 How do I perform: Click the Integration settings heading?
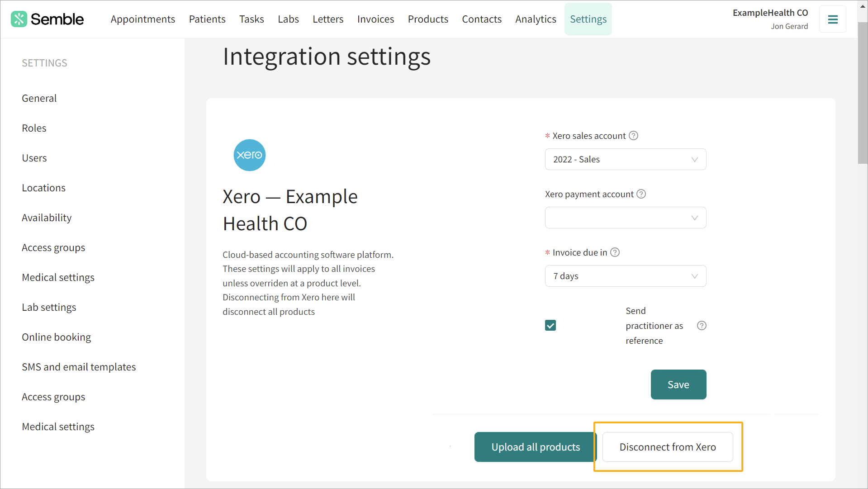pos(327,57)
